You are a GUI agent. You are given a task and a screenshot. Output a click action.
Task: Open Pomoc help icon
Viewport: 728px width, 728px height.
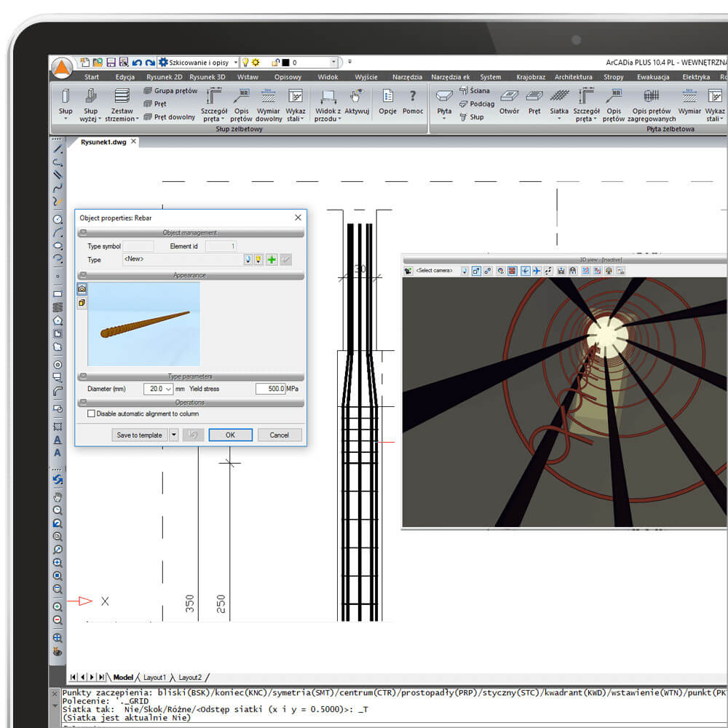click(413, 101)
